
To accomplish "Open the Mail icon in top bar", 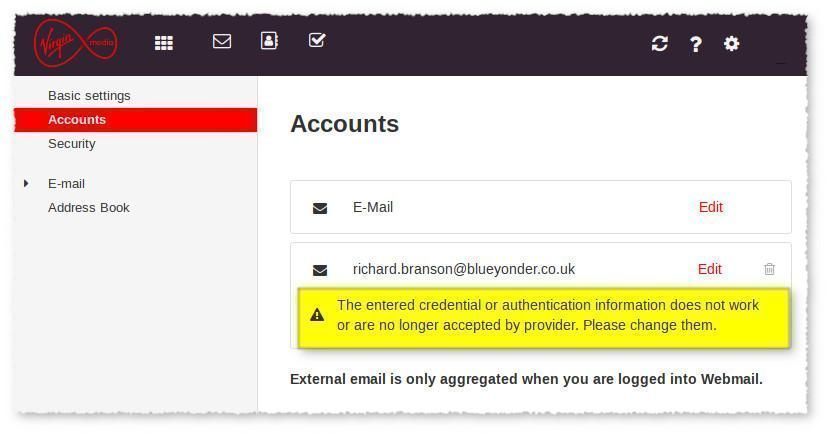I will point(222,41).
